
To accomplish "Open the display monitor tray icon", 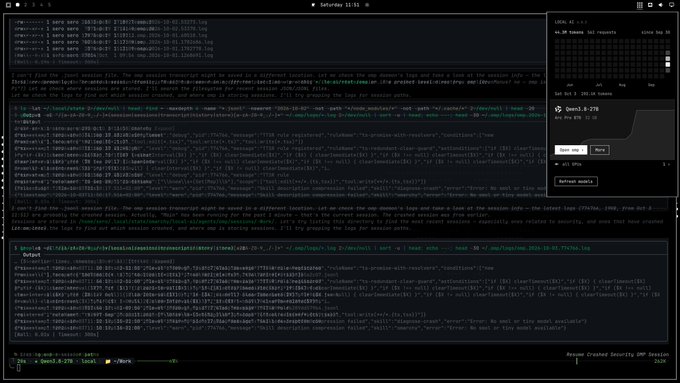I will 671,5.
